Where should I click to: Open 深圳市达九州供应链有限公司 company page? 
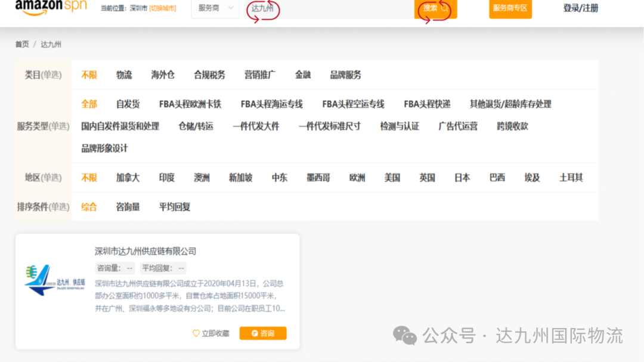click(x=145, y=251)
